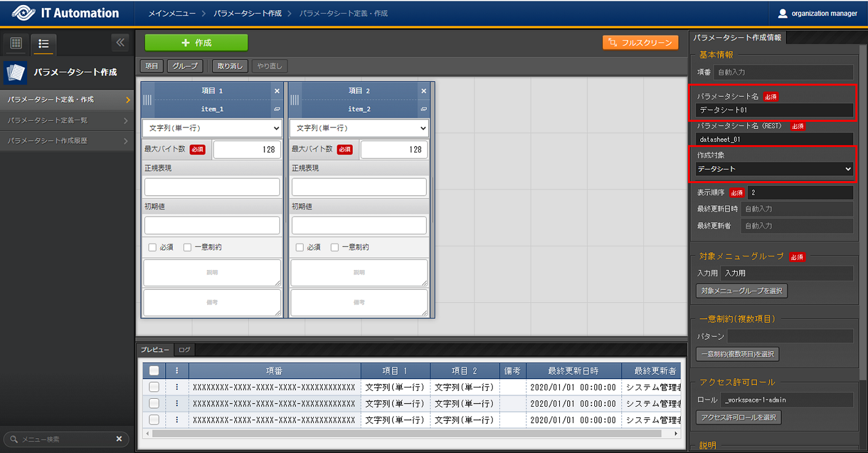
Task: Open the organization manager user icon
Action: (783, 13)
